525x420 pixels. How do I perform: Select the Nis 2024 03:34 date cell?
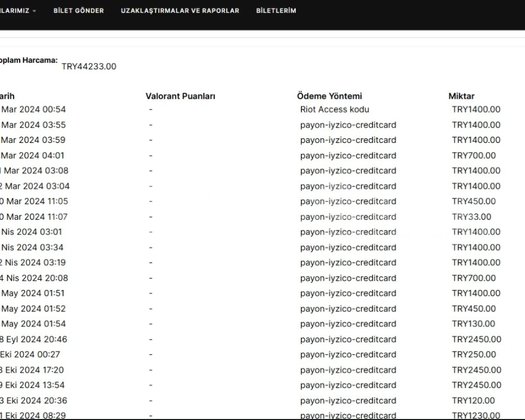[x=32, y=248]
